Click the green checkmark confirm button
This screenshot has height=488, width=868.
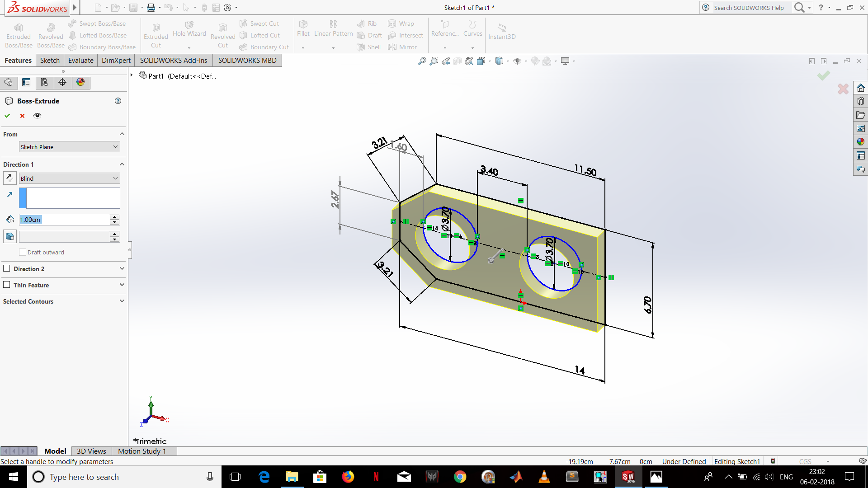[7, 115]
